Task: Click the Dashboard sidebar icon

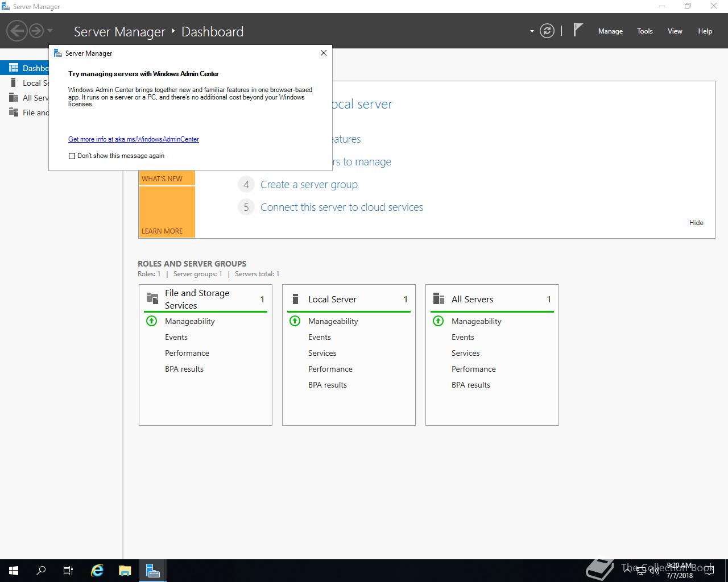Action: point(14,68)
